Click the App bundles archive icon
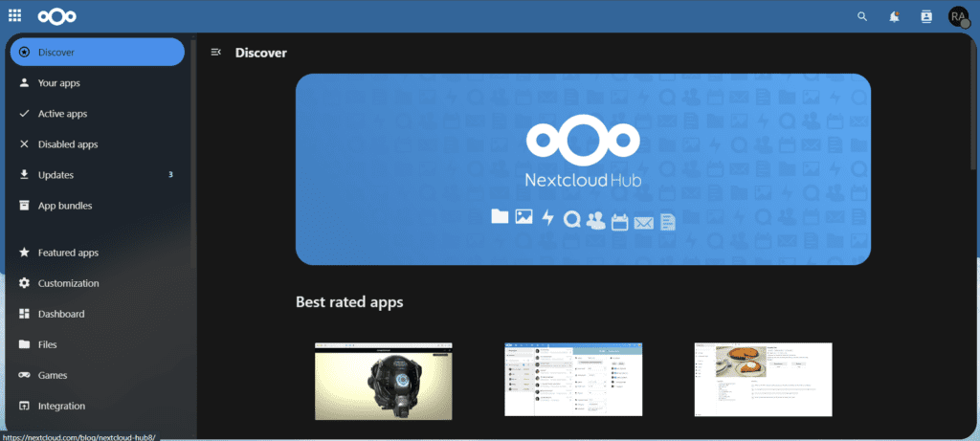This screenshot has width=980, height=441. [x=24, y=206]
